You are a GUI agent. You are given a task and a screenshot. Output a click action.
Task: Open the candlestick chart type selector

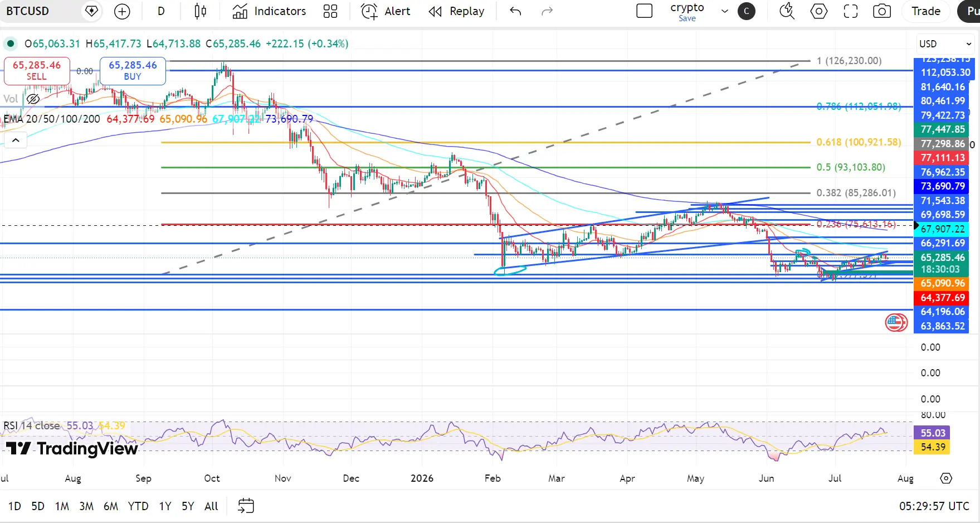201,11
